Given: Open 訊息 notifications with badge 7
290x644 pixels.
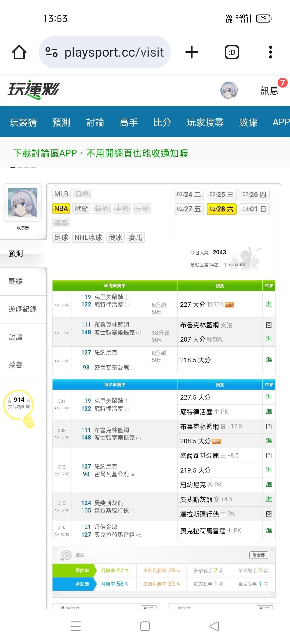Looking at the screenshot, I should point(270,90).
